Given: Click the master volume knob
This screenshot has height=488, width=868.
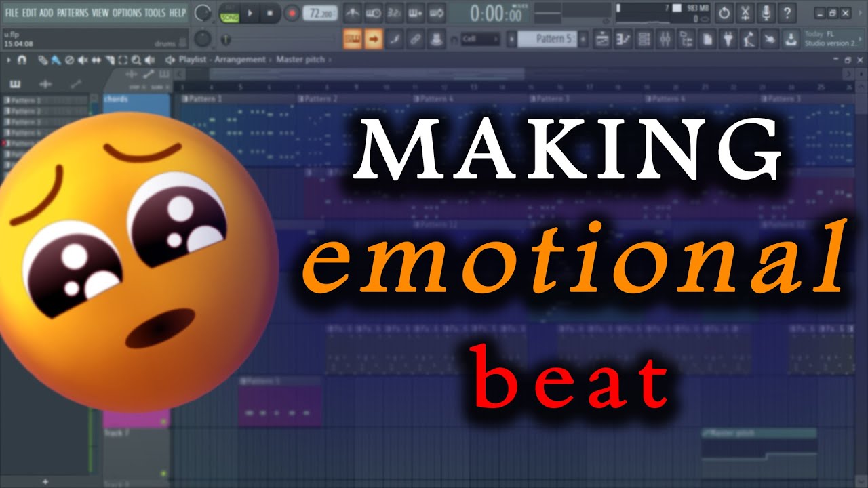Looking at the screenshot, I should [202, 13].
